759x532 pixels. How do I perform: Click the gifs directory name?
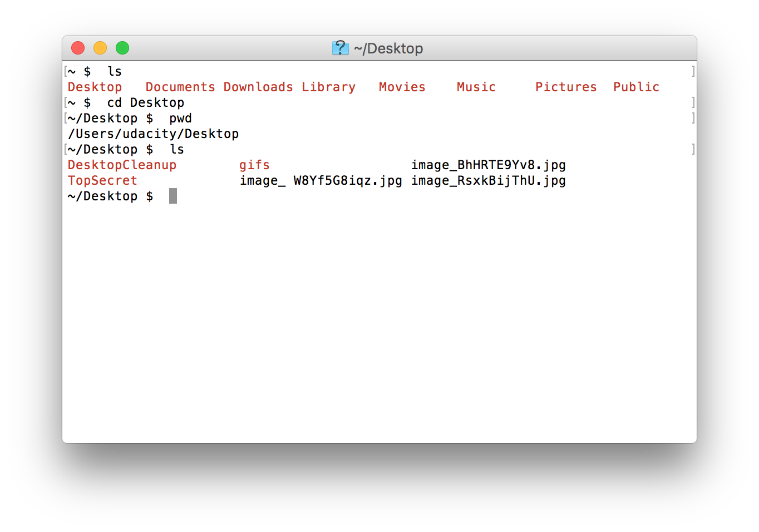click(254, 165)
